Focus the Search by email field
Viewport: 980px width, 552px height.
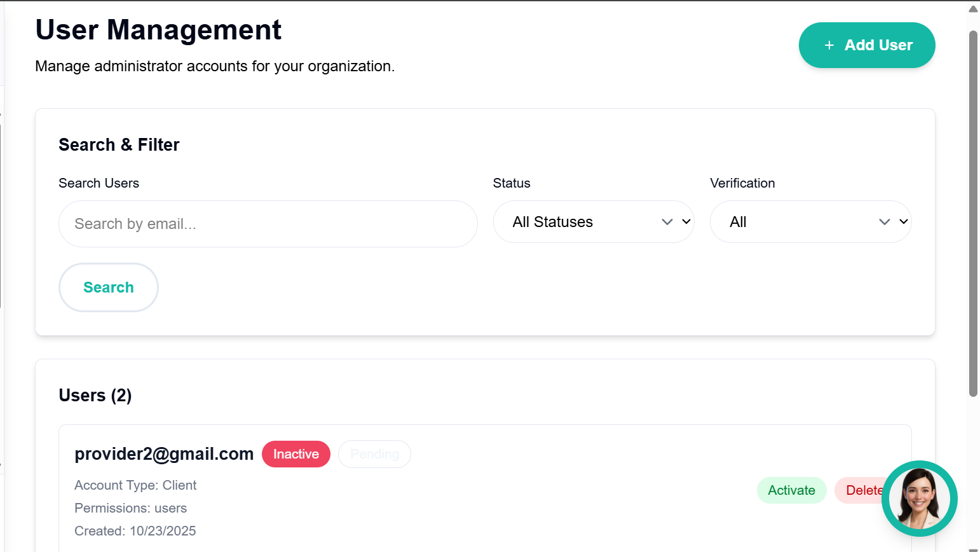268,224
